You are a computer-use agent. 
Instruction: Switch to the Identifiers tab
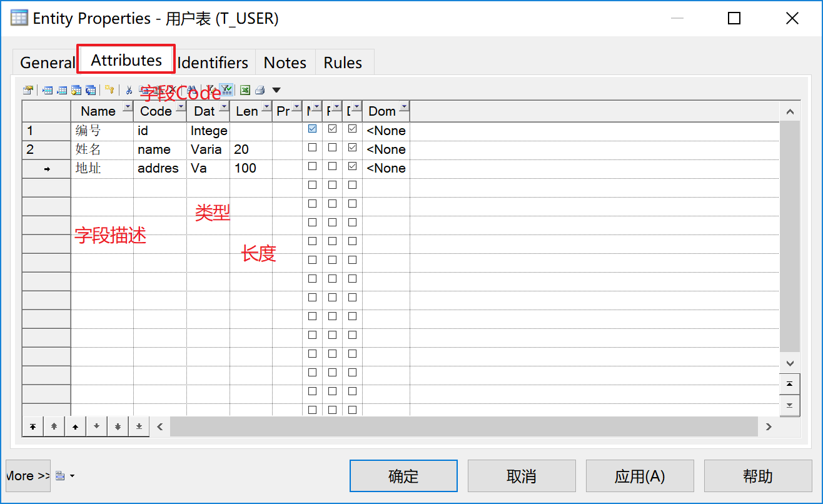point(213,62)
